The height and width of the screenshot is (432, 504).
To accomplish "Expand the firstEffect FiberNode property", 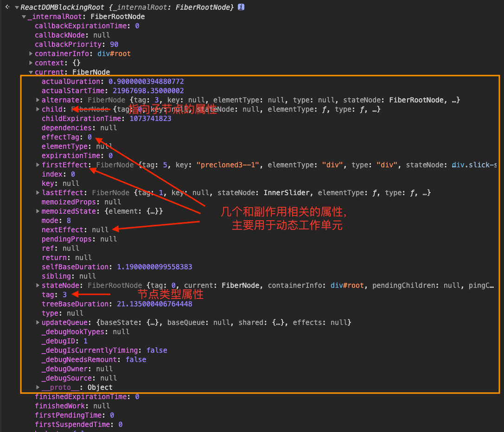I will 38,165.
